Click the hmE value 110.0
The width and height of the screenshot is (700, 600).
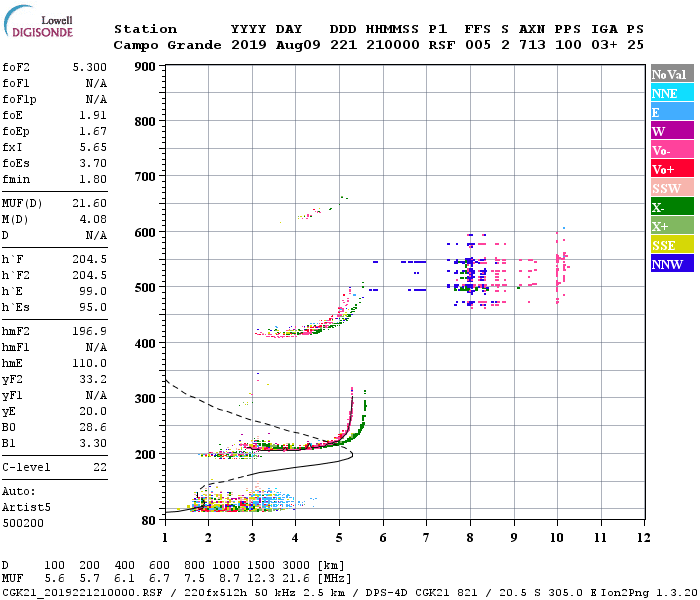(90, 363)
